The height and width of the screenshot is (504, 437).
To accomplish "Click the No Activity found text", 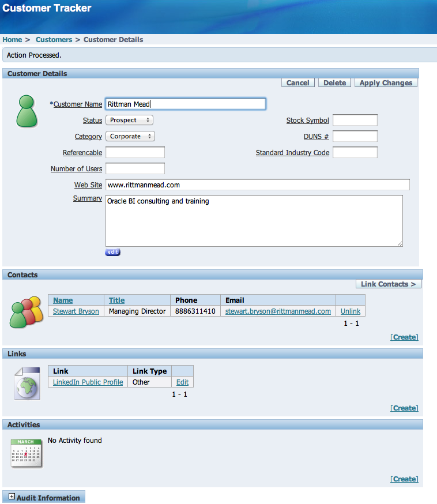I will click(75, 441).
